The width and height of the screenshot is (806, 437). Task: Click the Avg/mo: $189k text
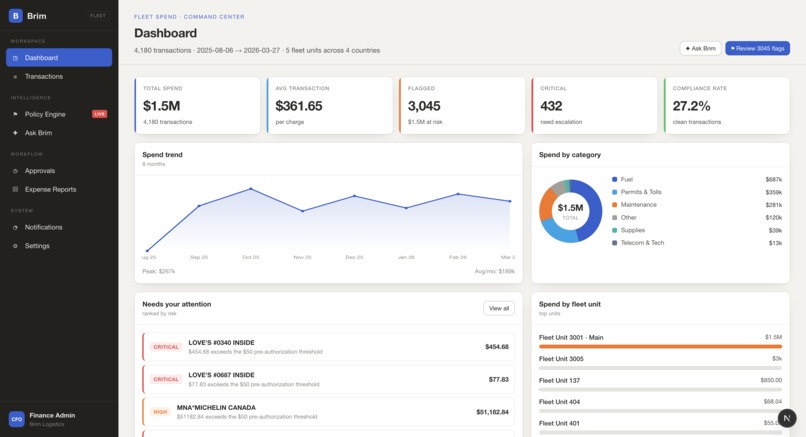pos(494,271)
